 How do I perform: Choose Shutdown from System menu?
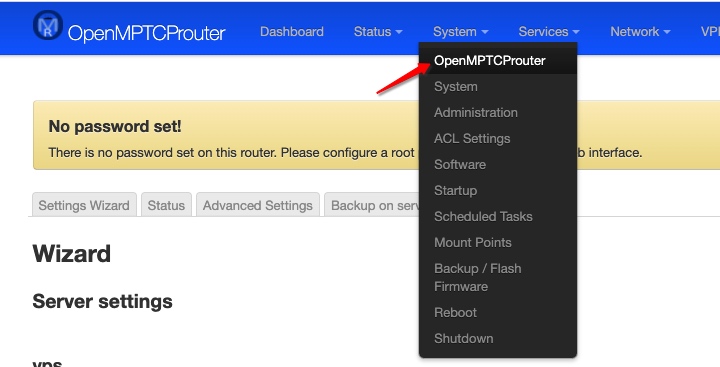498,339
